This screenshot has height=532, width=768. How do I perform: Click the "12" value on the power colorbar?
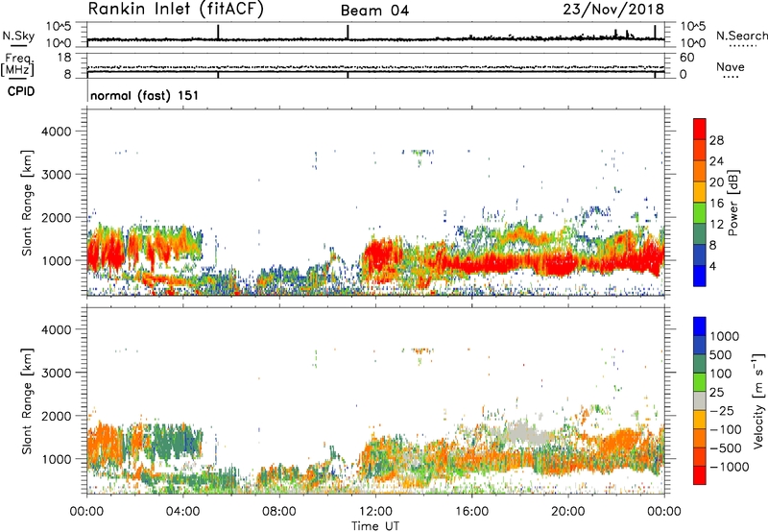[716, 225]
